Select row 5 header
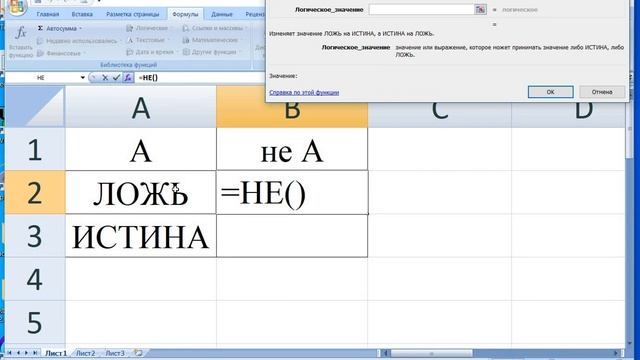Screen dimensions: 640x360 pos(35,322)
